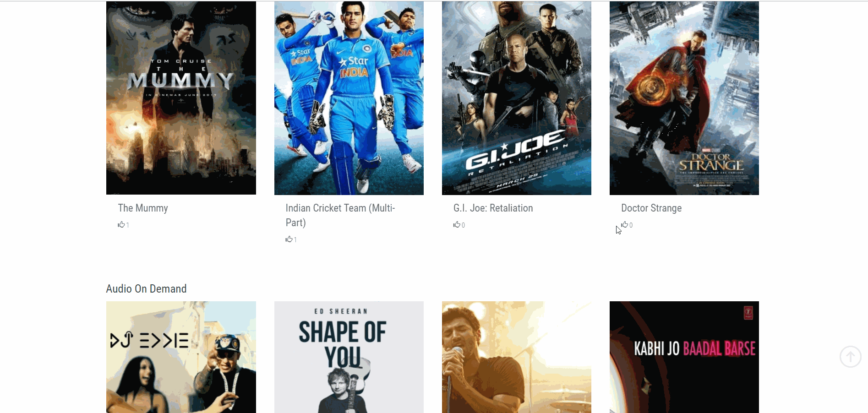The image size is (868, 413).
Task: Click Doctor Strange title link
Action: 651,208
